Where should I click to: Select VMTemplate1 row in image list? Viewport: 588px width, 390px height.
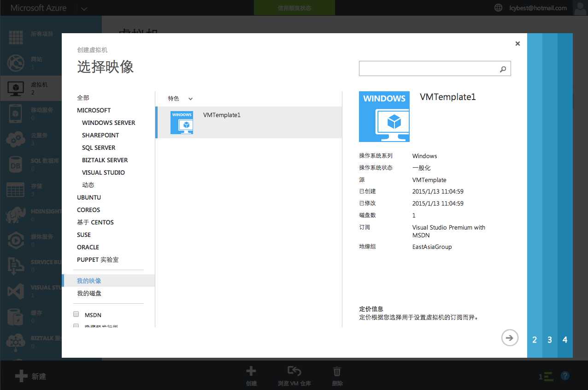(x=249, y=122)
